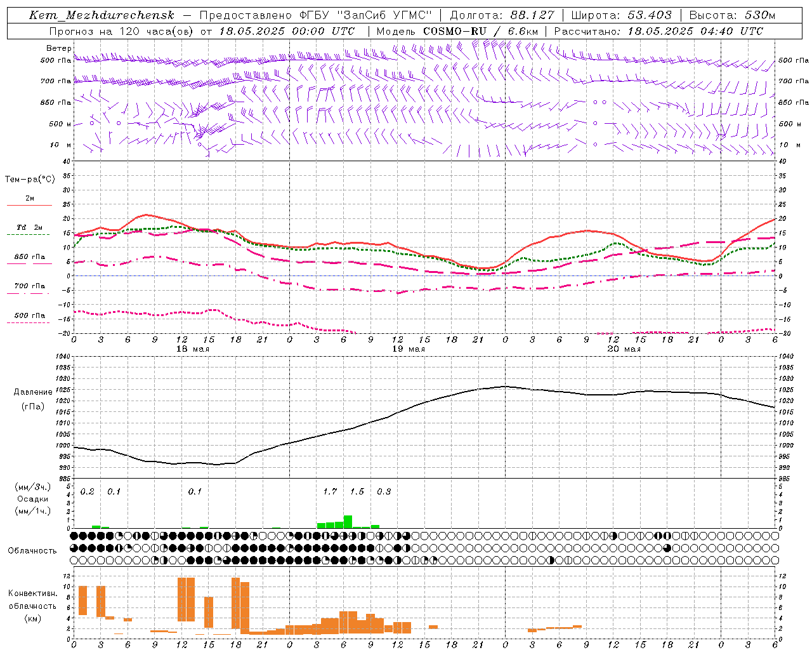812x650 pixels.
Task: Click the 700 гПа temperature legend entry
Action: point(30,286)
